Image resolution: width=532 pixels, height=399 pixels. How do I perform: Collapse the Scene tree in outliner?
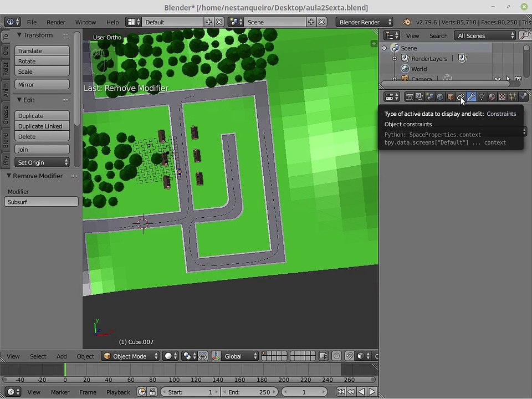coord(384,48)
